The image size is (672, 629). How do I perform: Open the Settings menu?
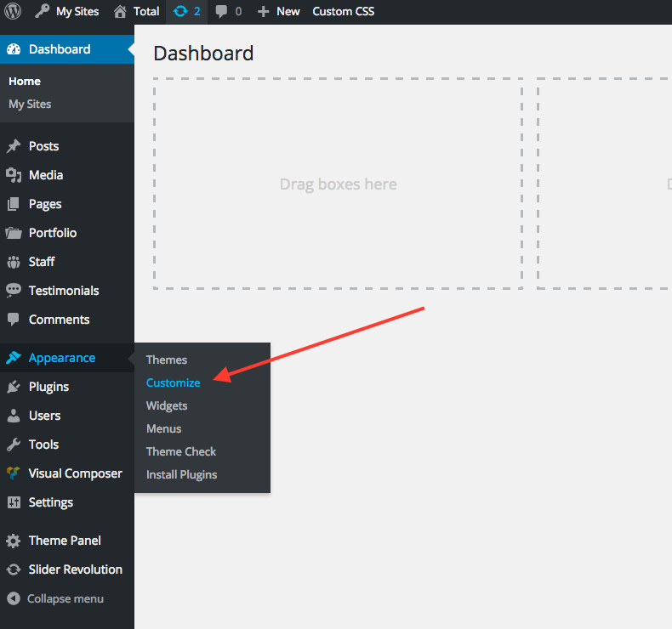click(51, 502)
